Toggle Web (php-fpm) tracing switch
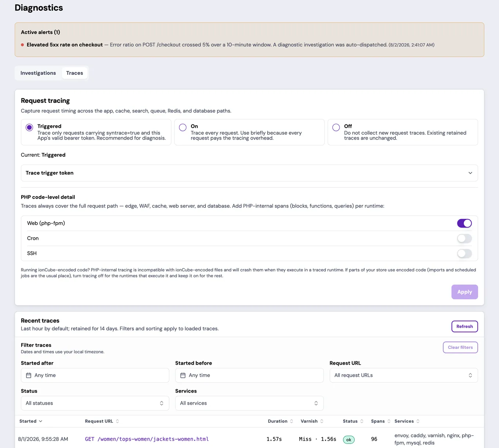499x448 pixels. (x=464, y=223)
